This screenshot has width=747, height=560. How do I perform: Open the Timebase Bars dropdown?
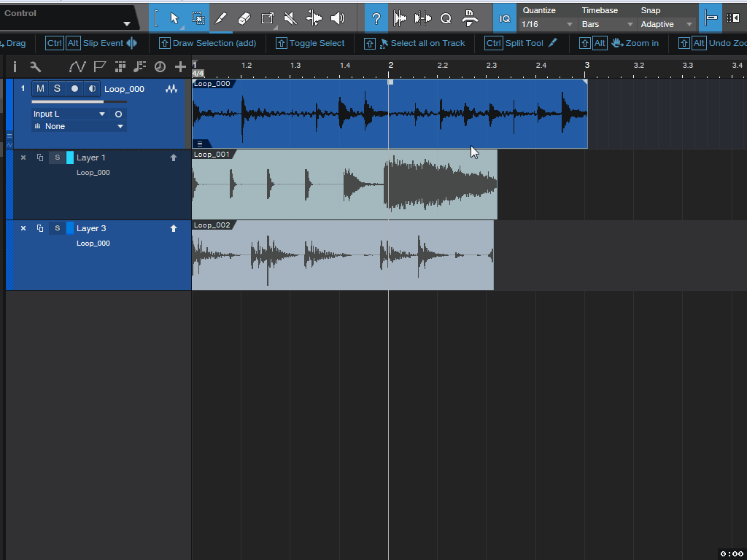[607, 24]
